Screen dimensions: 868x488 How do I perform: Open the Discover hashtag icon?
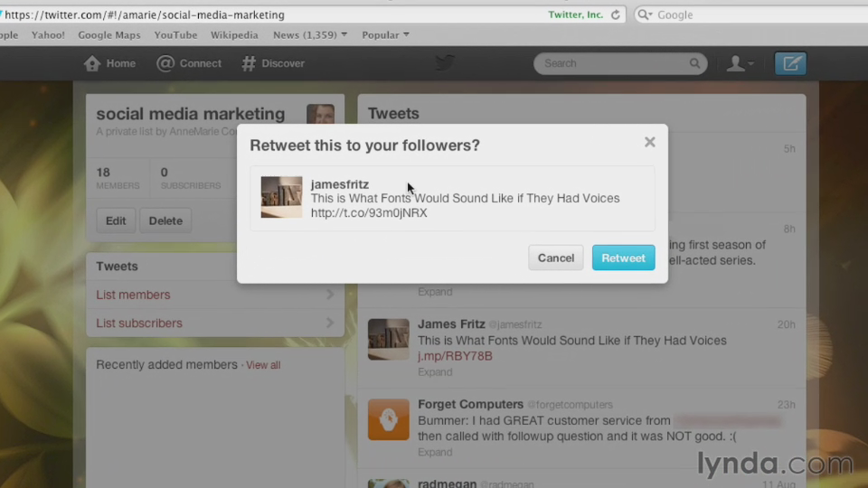(249, 63)
